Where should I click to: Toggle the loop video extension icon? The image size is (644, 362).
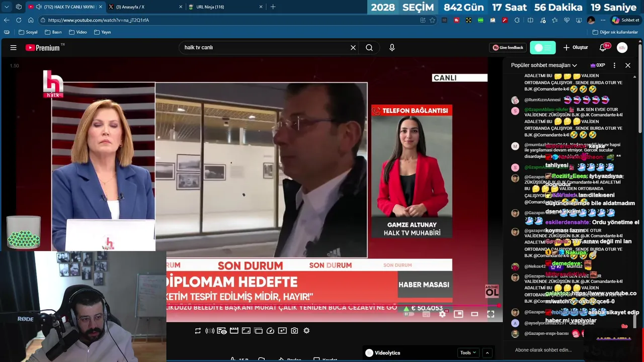pyautogui.click(x=198, y=331)
